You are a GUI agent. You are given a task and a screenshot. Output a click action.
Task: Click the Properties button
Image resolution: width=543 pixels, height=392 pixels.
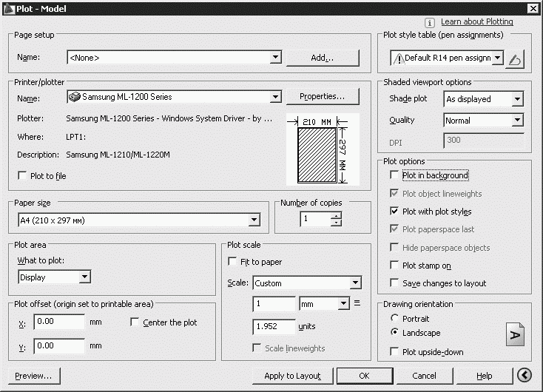322,97
